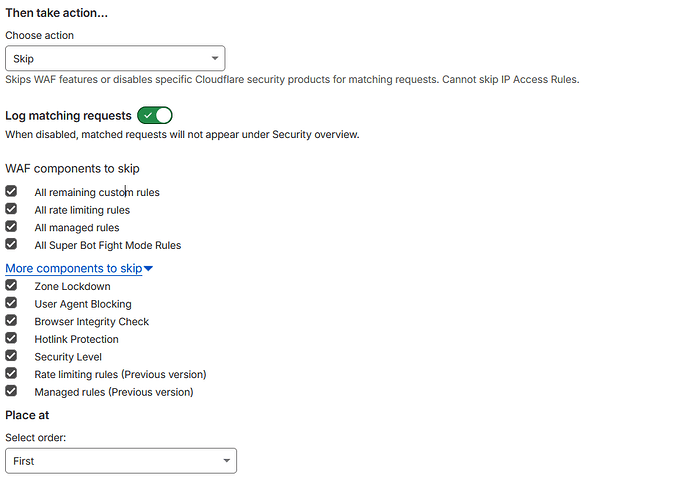This screenshot has height=496, width=690.
Task: Open the Select order First dropdown
Action: pos(121,461)
